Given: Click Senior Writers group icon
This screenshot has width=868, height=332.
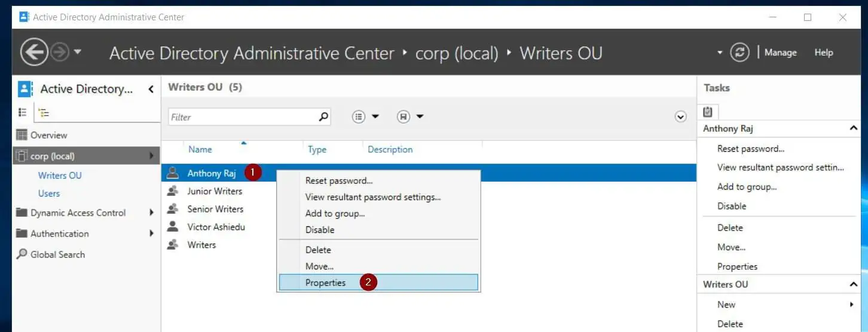Looking at the screenshot, I should (173, 209).
